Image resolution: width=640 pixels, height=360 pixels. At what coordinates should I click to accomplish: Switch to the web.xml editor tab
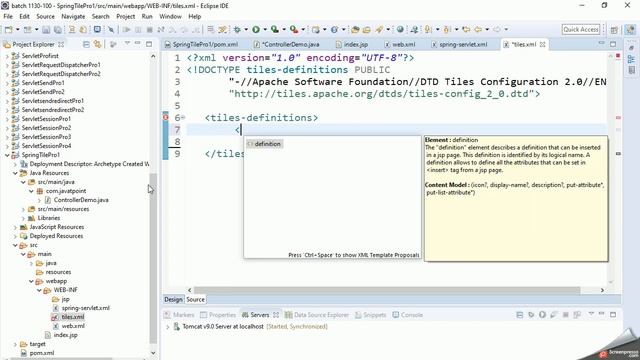click(x=403, y=44)
